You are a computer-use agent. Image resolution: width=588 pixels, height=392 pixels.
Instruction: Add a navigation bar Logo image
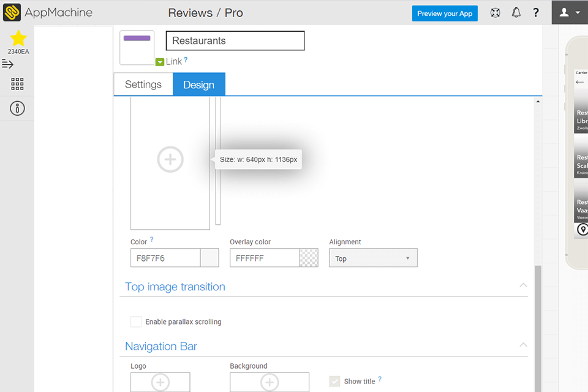tap(160, 382)
